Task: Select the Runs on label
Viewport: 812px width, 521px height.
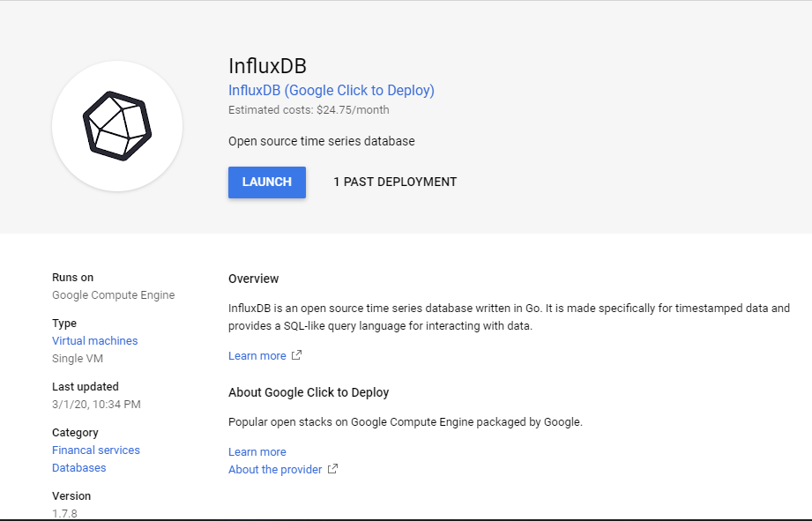Action: pos(72,278)
